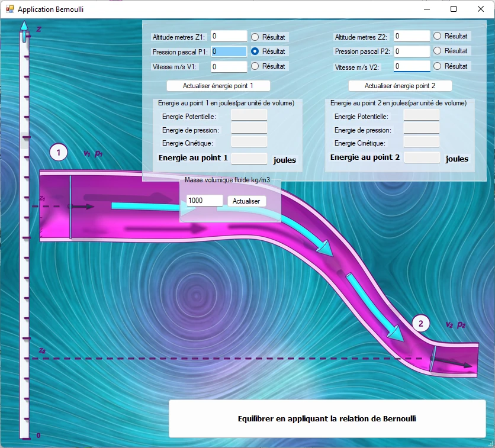
Task: Click the Energie au point 2 total box
Action: [422, 157]
